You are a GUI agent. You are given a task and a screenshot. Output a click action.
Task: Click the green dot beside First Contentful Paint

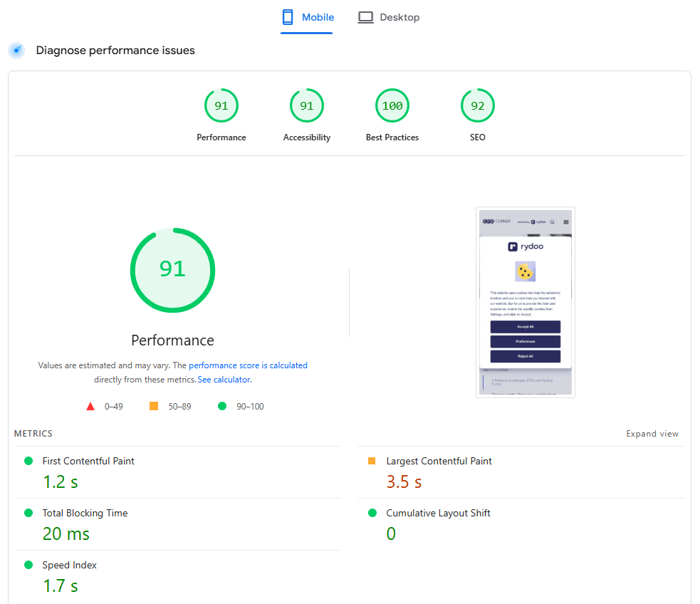pyautogui.click(x=28, y=461)
